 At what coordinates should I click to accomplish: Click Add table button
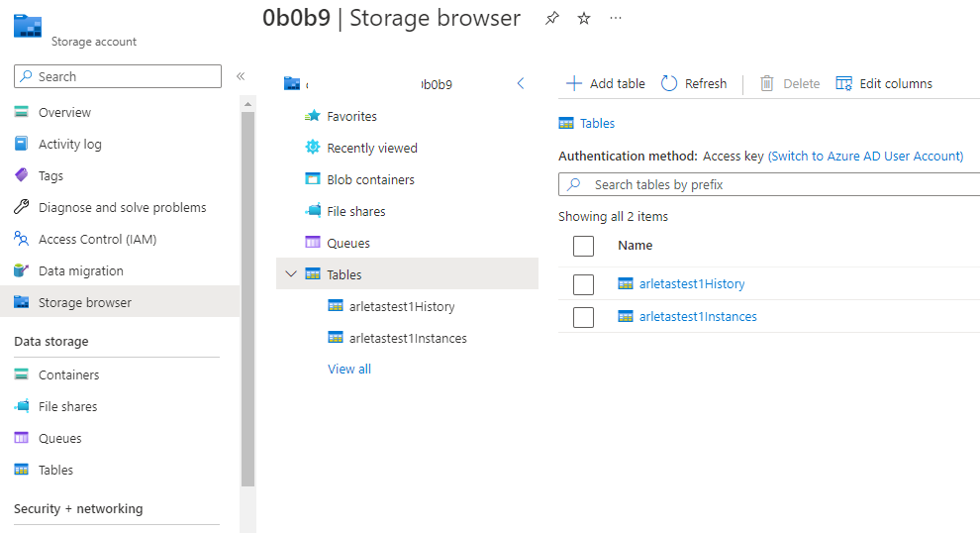605,83
